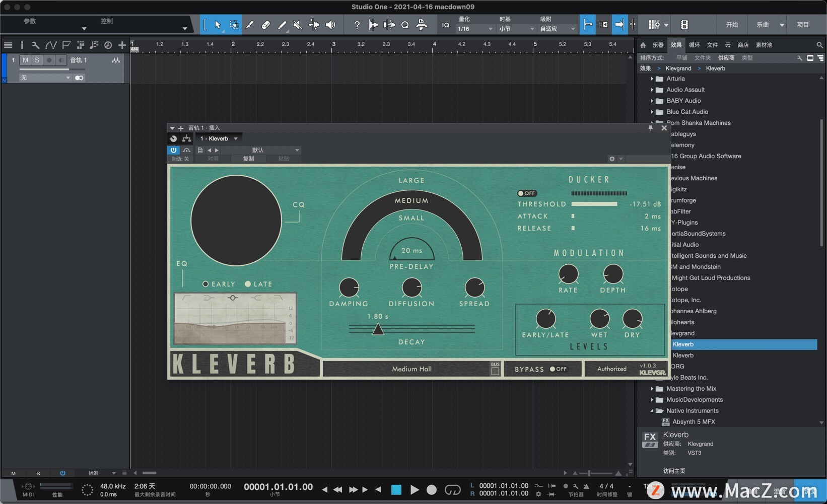Open help with the question mark icon
Viewport: 827px width, 504px height.
click(x=357, y=25)
